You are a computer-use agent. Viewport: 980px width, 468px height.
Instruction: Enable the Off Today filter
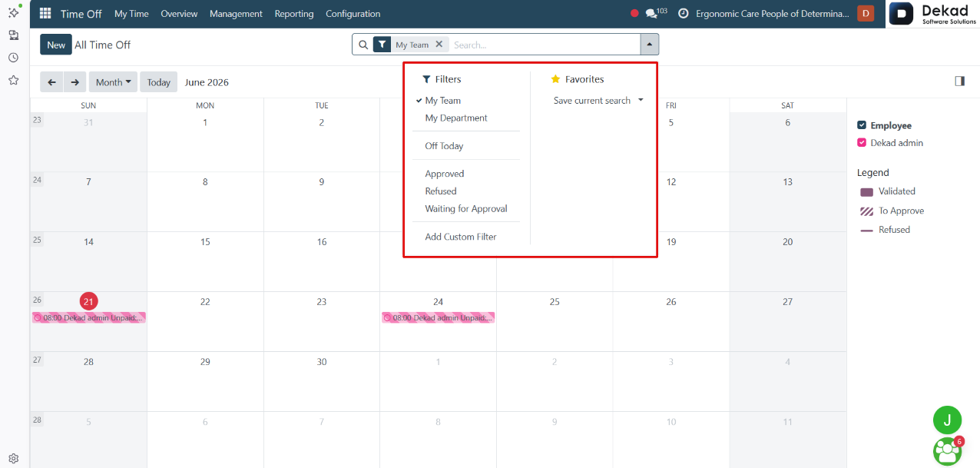pos(444,146)
